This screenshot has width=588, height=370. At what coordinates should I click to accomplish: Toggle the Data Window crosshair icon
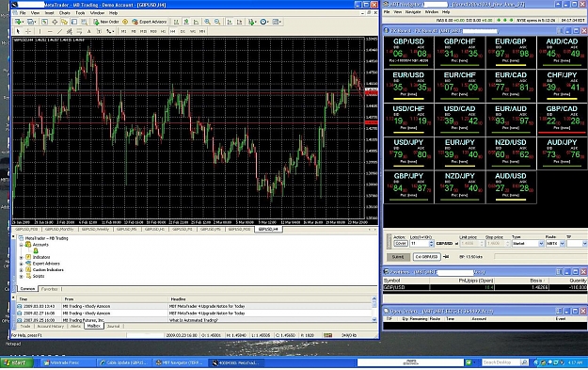point(55,22)
